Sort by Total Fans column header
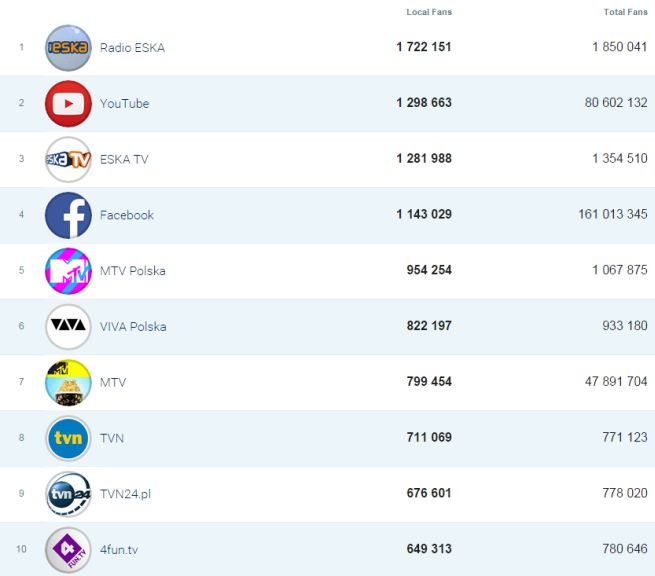The height and width of the screenshot is (576, 655). tap(625, 12)
